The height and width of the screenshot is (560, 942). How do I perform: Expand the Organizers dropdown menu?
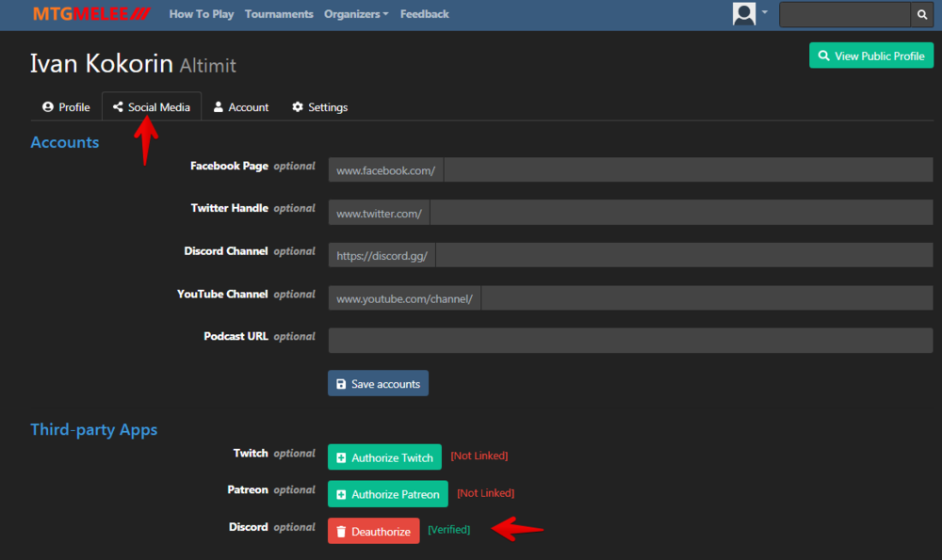point(356,14)
